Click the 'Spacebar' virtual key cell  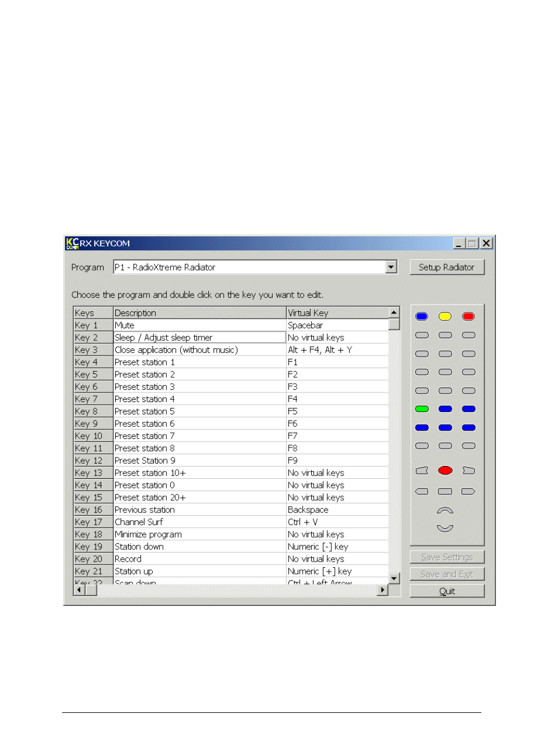338,325
